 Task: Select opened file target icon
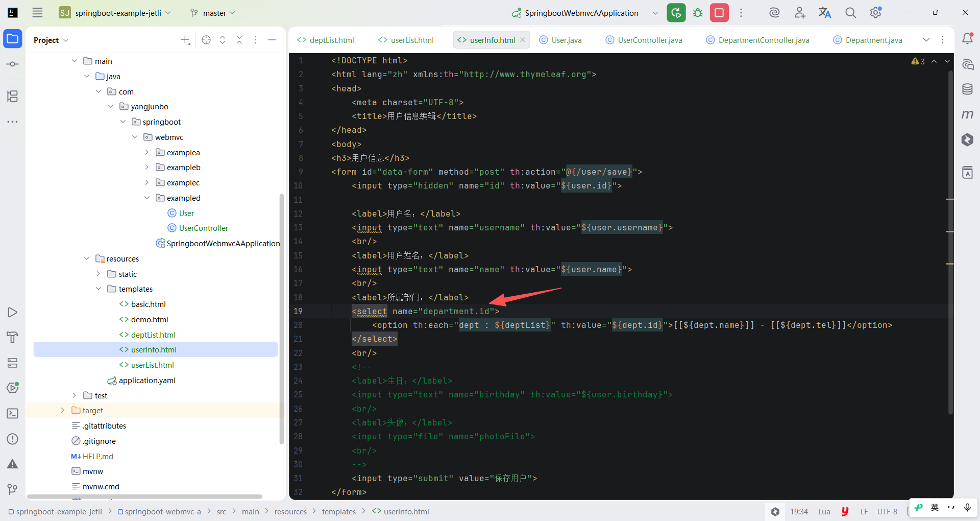(x=206, y=40)
